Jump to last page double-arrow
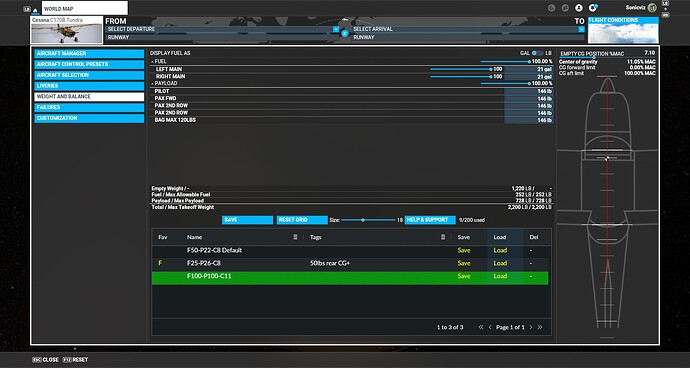This screenshot has height=368, width=690. [x=540, y=328]
